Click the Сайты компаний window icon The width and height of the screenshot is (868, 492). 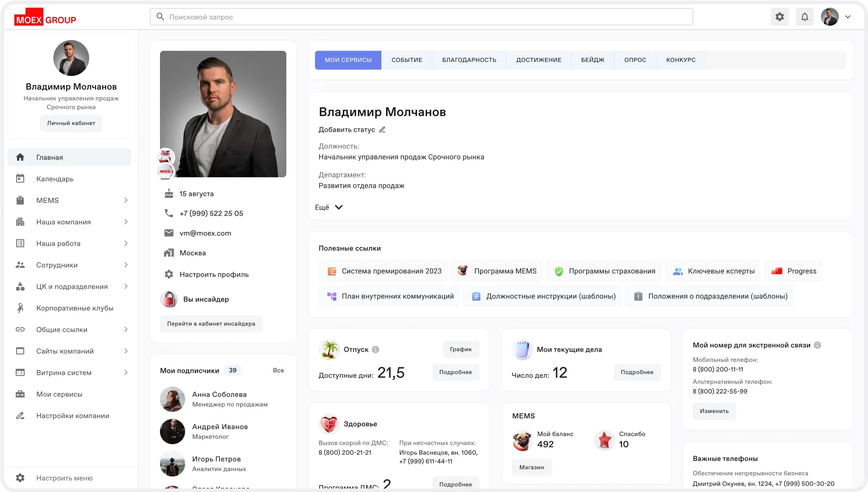tap(20, 351)
